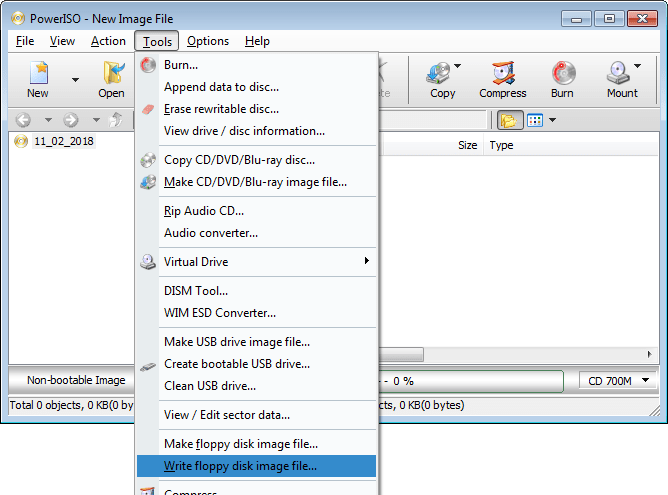
Task: Open the Back history dropdown arrow
Action: point(48,120)
